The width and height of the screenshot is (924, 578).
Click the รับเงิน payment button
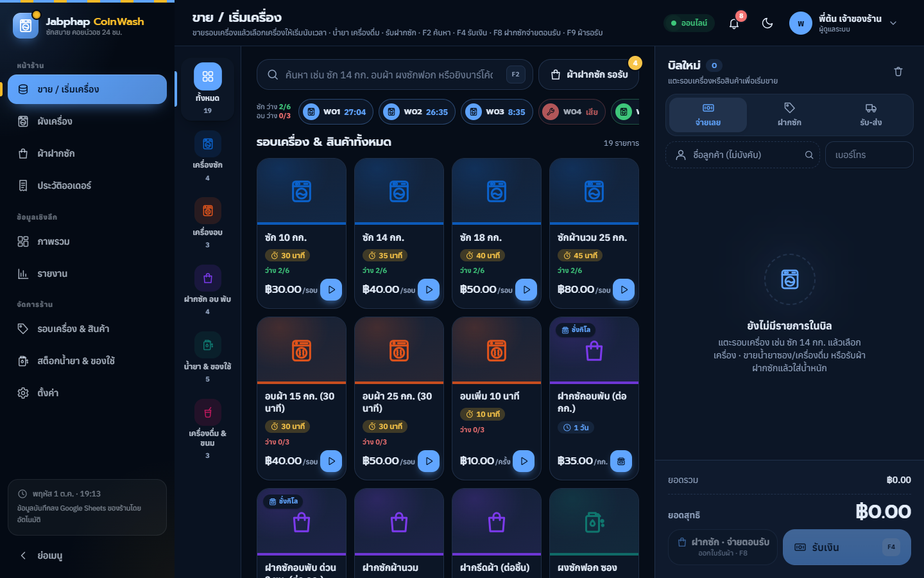point(847,547)
